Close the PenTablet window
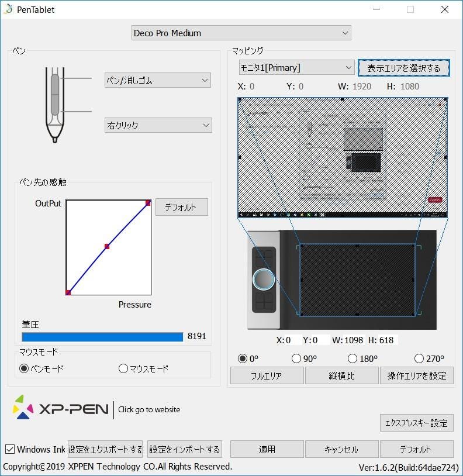Screen dimensions: 463x476 pyautogui.click(x=445, y=9)
